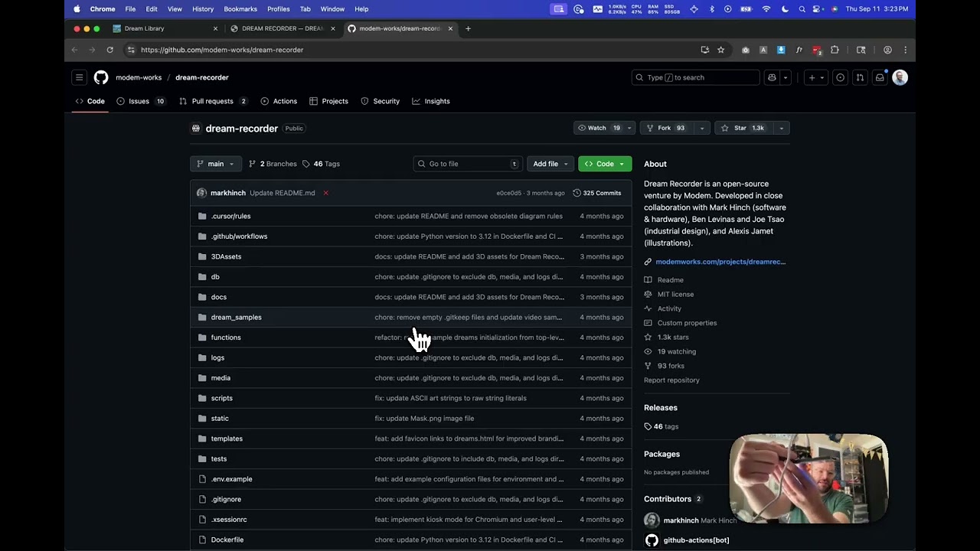Switch to the Issues tab

pos(141,101)
